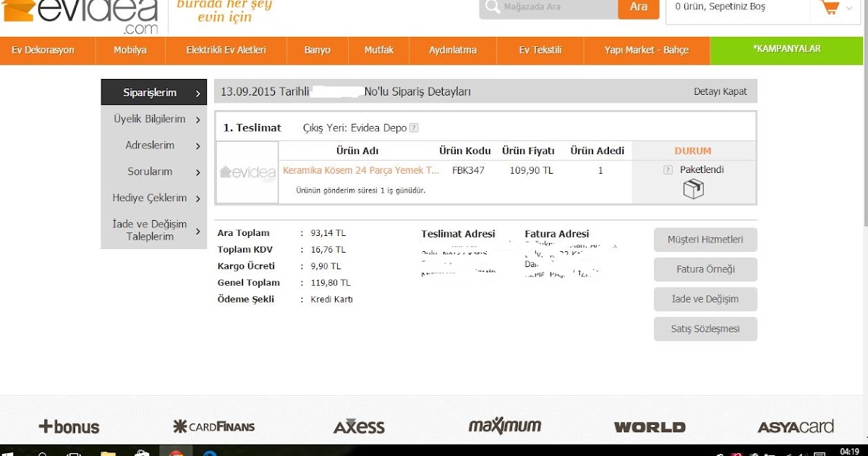Click the CardFinans logo
The height and width of the screenshot is (456, 868).
pyautogui.click(x=216, y=426)
